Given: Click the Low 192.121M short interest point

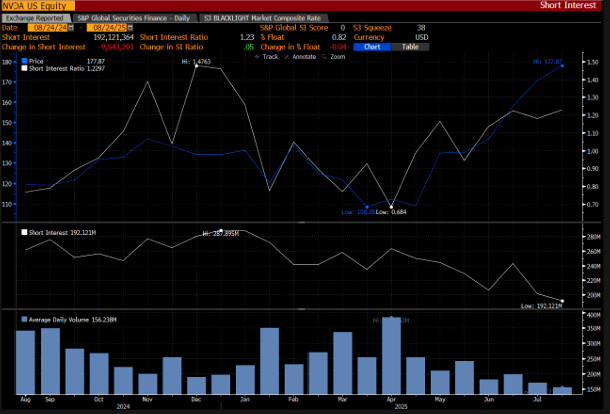Looking at the screenshot, I should coord(562,300).
